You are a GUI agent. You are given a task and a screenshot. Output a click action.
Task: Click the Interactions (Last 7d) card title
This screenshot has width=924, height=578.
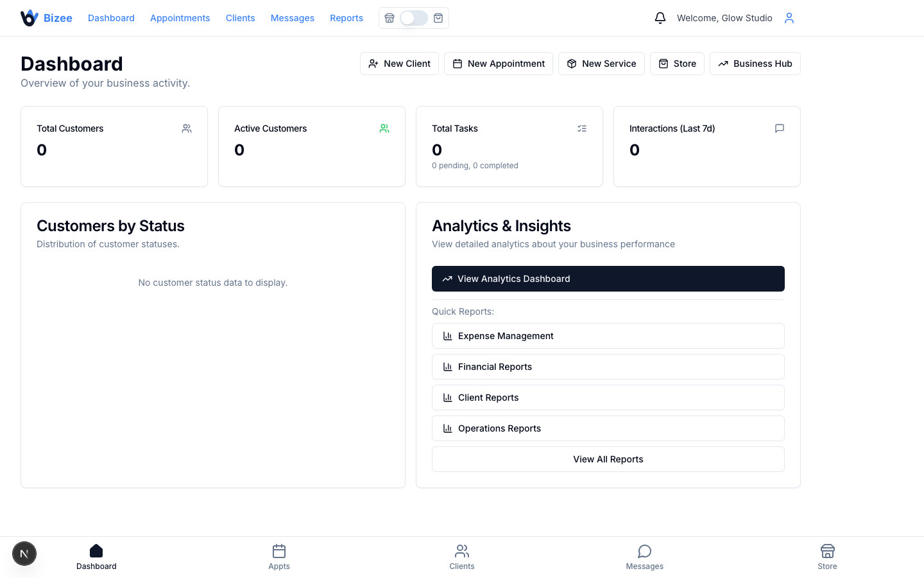tap(672, 128)
